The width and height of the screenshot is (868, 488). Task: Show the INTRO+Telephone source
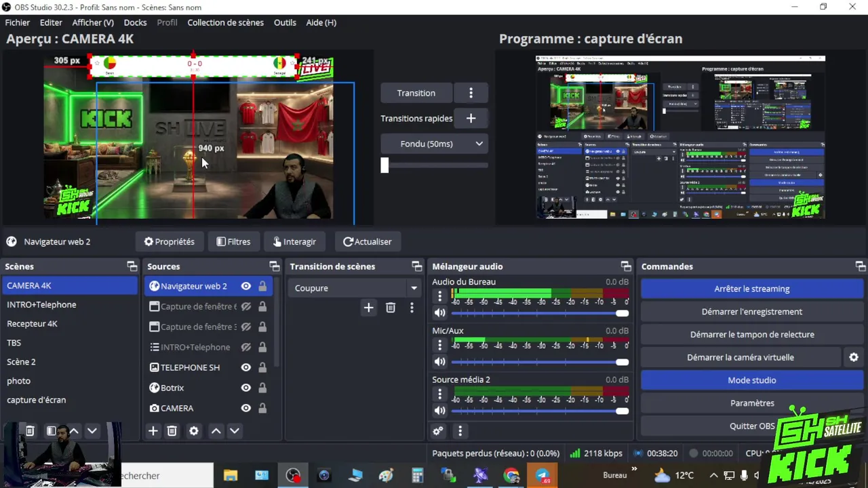click(x=246, y=347)
